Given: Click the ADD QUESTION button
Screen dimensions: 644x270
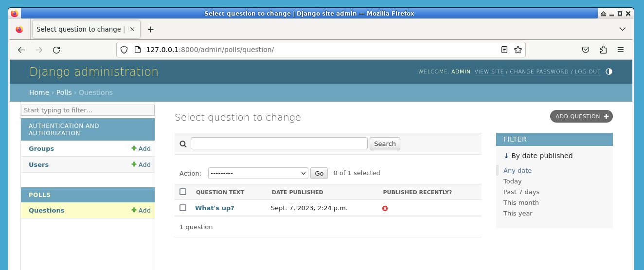Looking at the screenshot, I should [581, 116].
